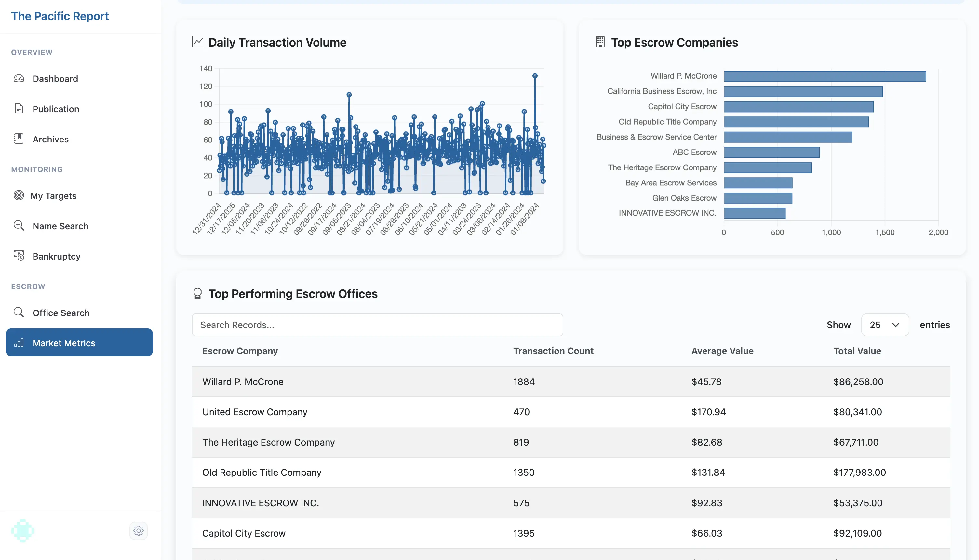Click the pixelated user avatar

(23, 531)
